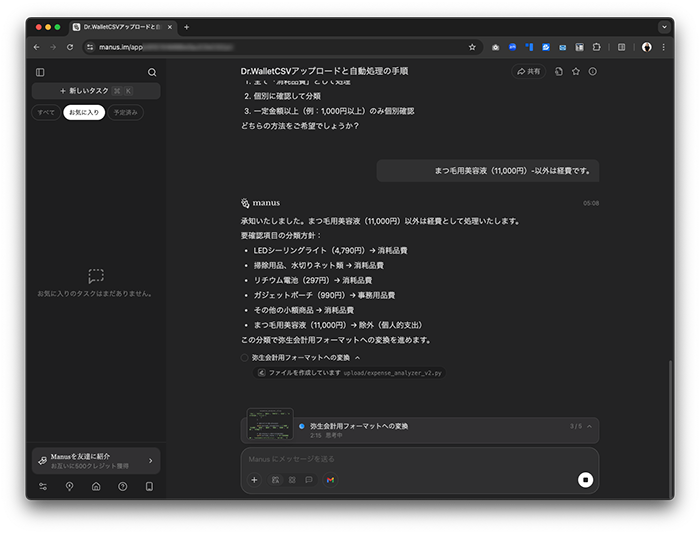The width and height of the screenshot is (700, 534).
Task: Click the referral card chevron arrow
Action: click(150, 461)
